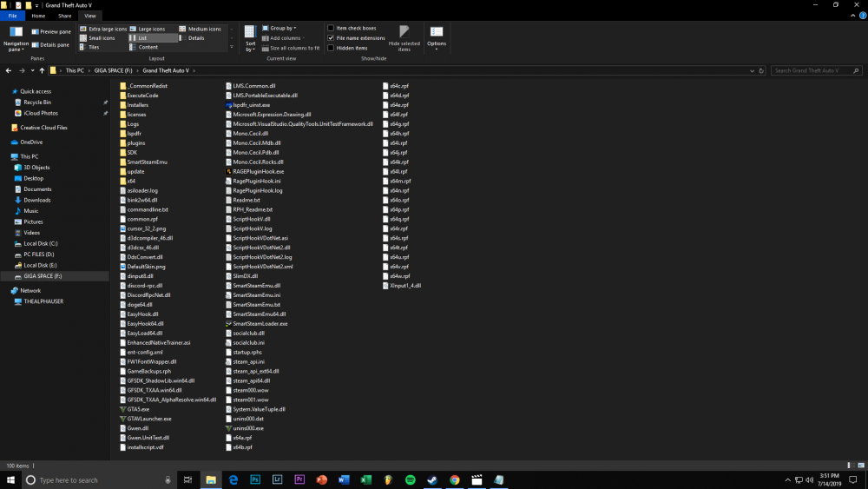This screenshot has height=489, width=868.
Task: Open Steam from taskbar
Action: point(432,480)
